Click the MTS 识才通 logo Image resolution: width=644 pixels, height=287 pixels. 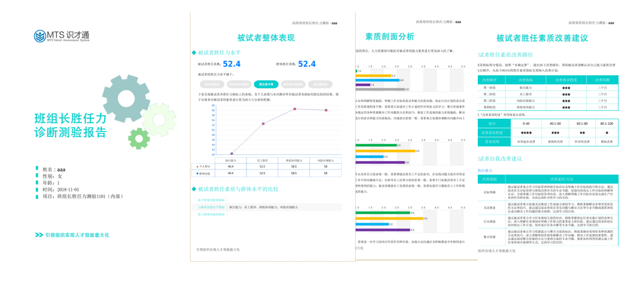tap(62, 36)
